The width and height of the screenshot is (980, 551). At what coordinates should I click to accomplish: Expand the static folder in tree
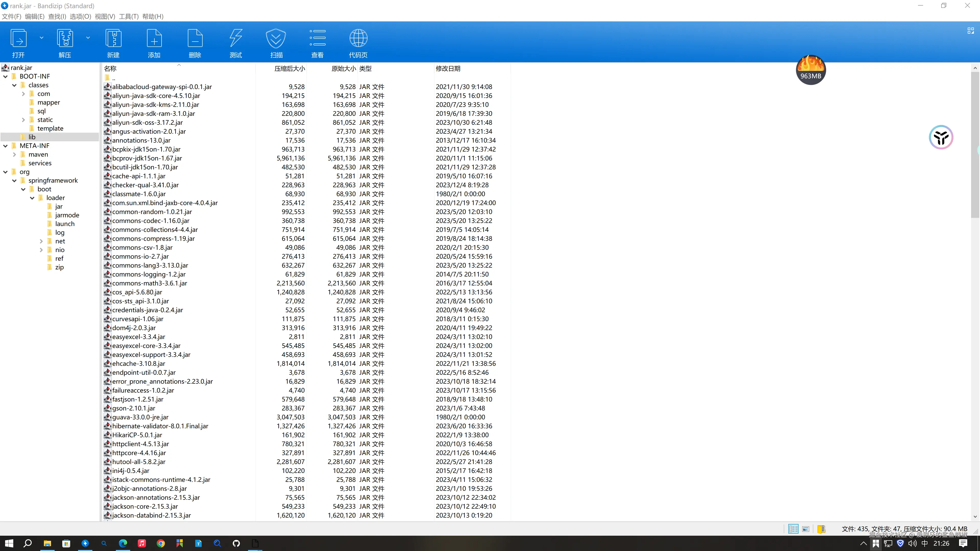[x=23, y=120]
